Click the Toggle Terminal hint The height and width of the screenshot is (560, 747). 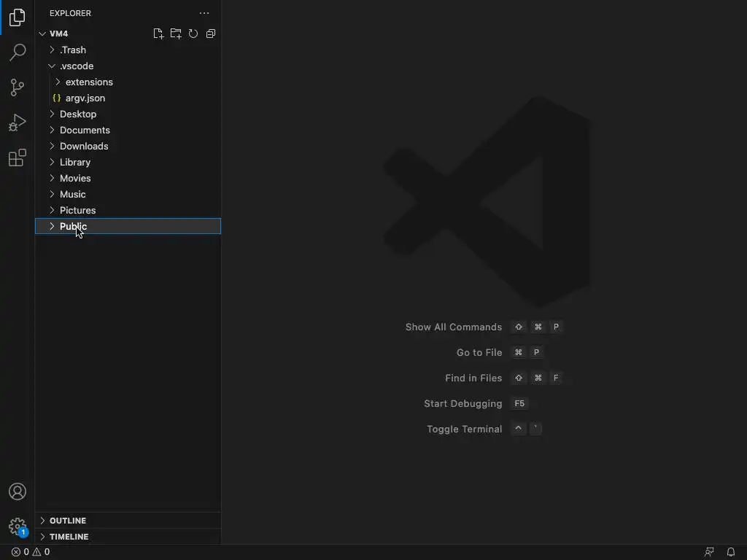click(465, 429)
